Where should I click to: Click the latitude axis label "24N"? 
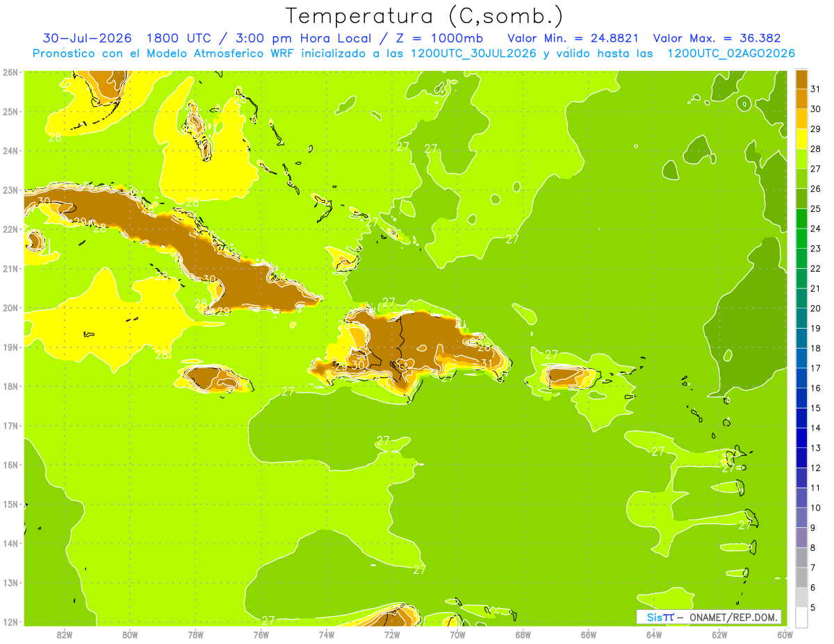(10, 151)
